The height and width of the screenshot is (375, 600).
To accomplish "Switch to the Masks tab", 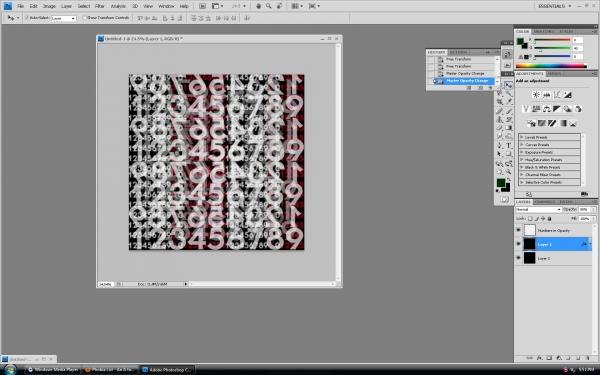I will 554,73.
